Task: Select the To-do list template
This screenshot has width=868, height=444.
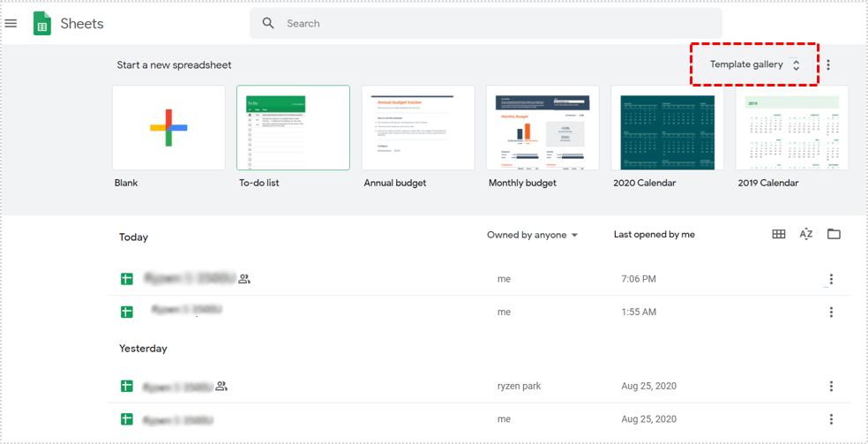Action: (293, 128)
